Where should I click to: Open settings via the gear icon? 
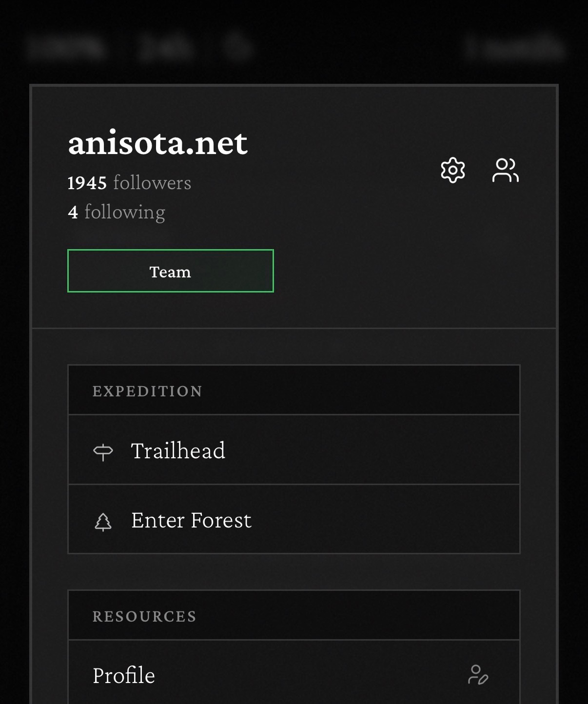pos(453,170)
